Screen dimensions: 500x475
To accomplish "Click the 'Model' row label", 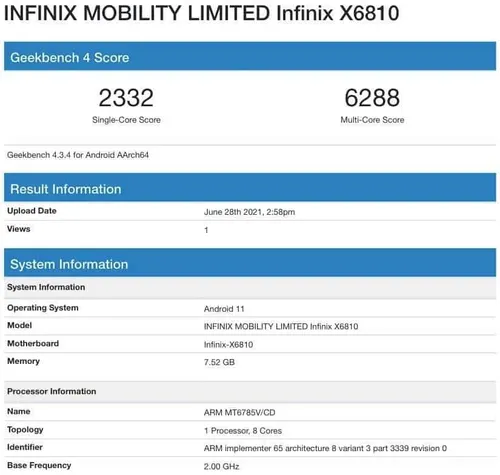I will tap(19, 325).
